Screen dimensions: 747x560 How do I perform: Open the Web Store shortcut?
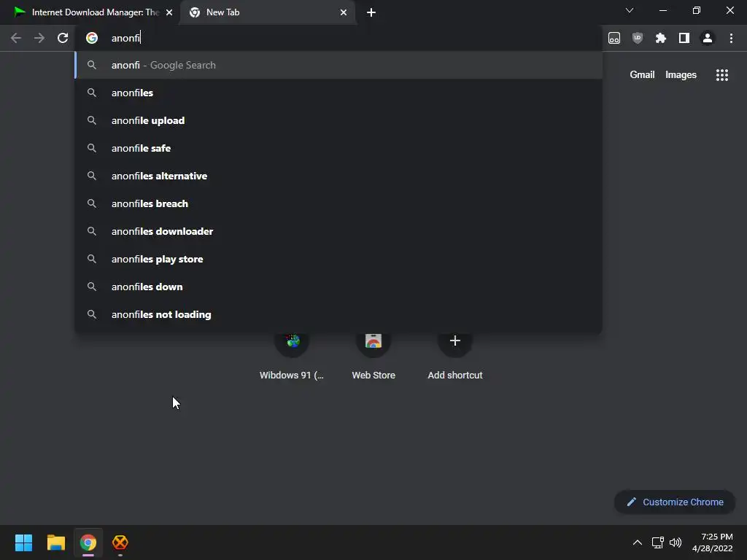[x=373, y=357]
